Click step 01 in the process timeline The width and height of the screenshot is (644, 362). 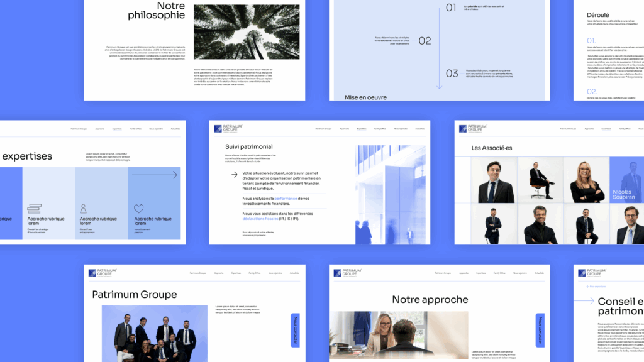point(451,8)
